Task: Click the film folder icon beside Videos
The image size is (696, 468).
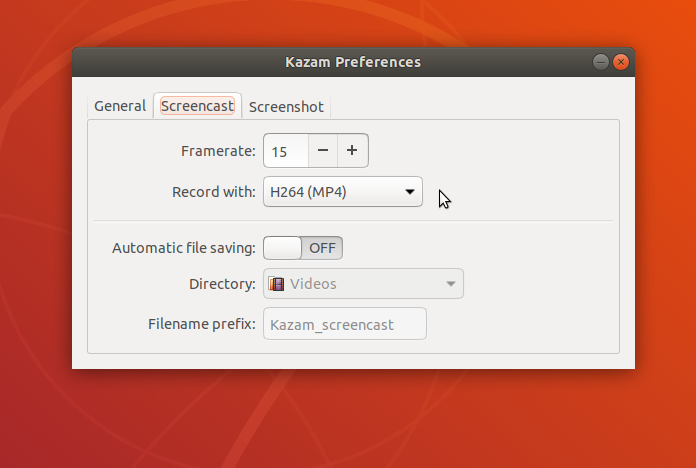Action: pyautogui.click(x=276, y=284)
